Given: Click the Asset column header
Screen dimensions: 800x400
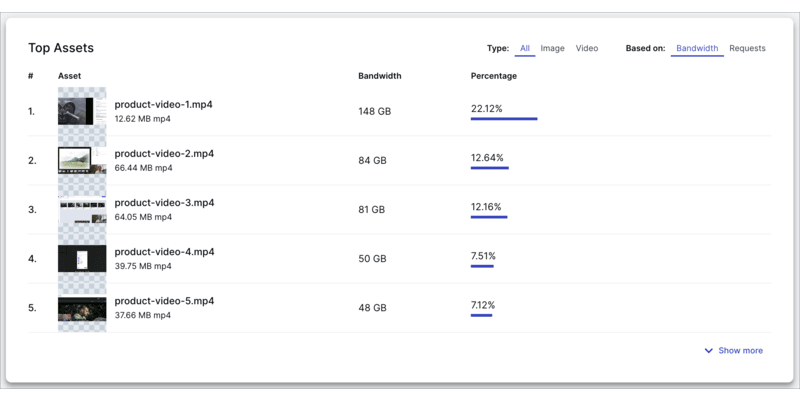Looking at the screenshot, I should [x=69, y=76].
